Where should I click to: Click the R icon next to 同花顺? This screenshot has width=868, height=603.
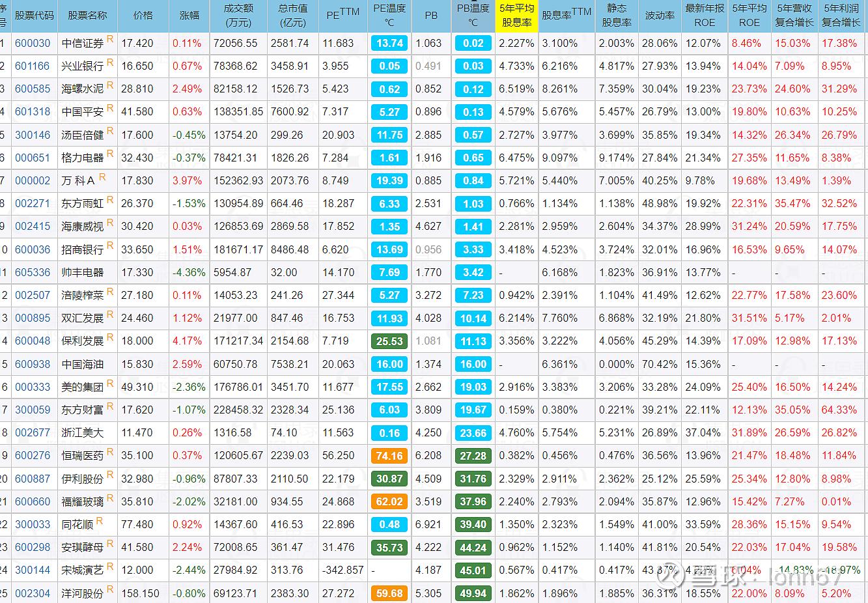pyautogui.click(x=100, y=521)
